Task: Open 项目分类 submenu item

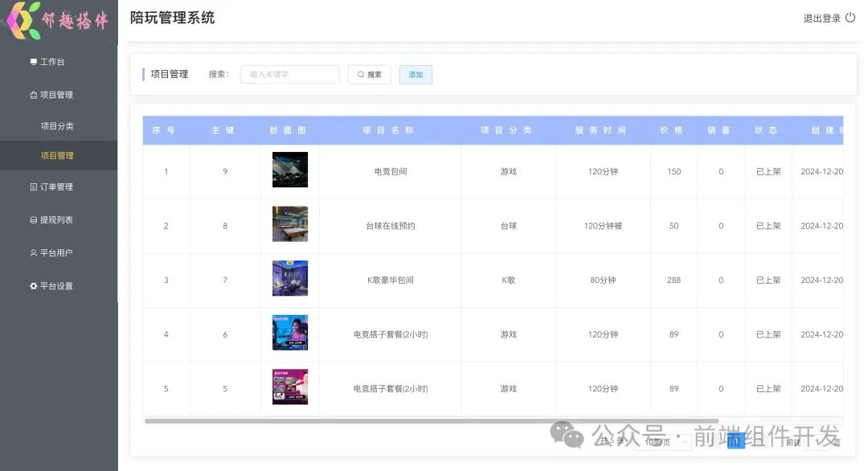Action: [59, 125]
